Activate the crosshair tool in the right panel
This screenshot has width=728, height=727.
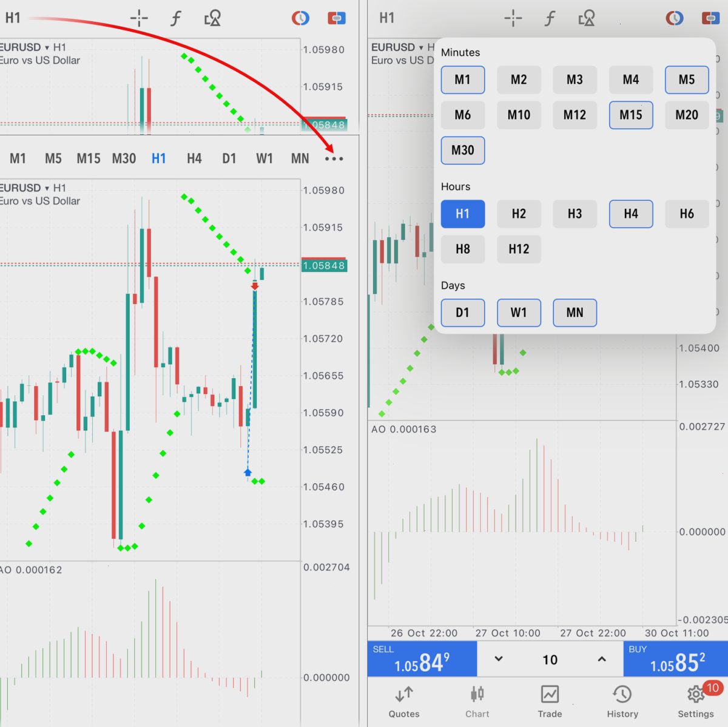point(513,18)
